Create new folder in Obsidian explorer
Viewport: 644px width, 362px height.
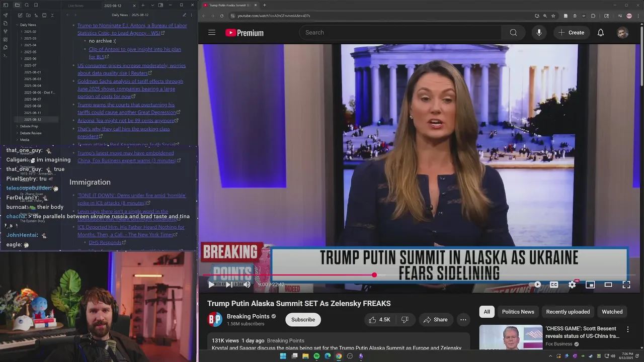point(28,16)
